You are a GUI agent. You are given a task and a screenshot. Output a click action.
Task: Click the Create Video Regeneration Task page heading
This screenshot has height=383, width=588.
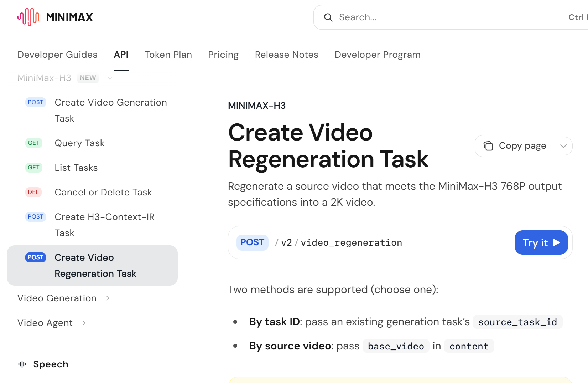328,145
